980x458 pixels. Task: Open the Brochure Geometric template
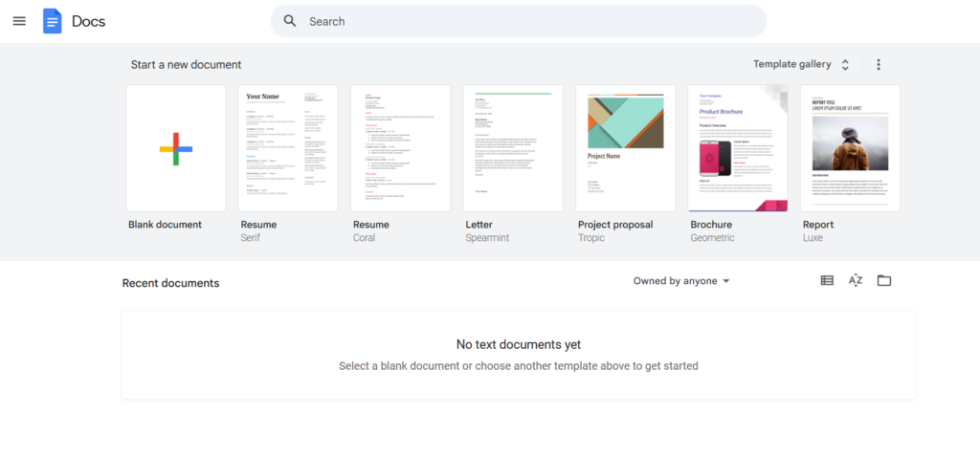[737, 148]
